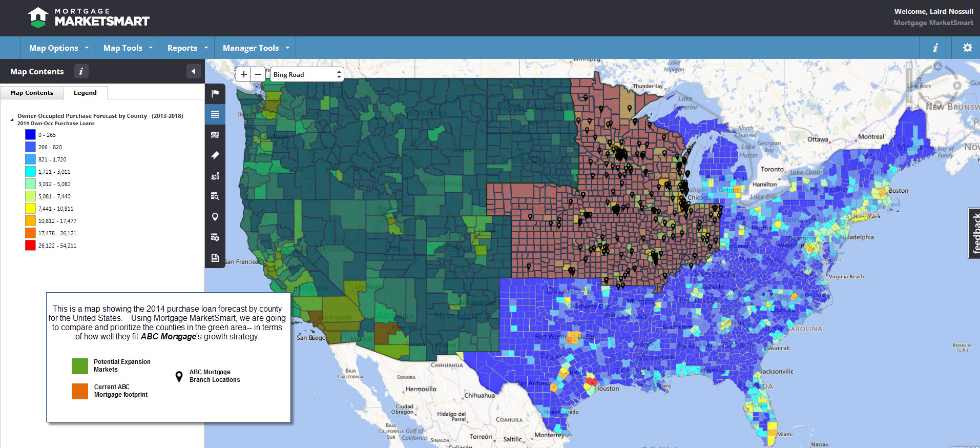This screenshot has height=448, width=980.
Task: Click the 17,478 - 26,121 dark orange swatch
Action: coord(30,233)
